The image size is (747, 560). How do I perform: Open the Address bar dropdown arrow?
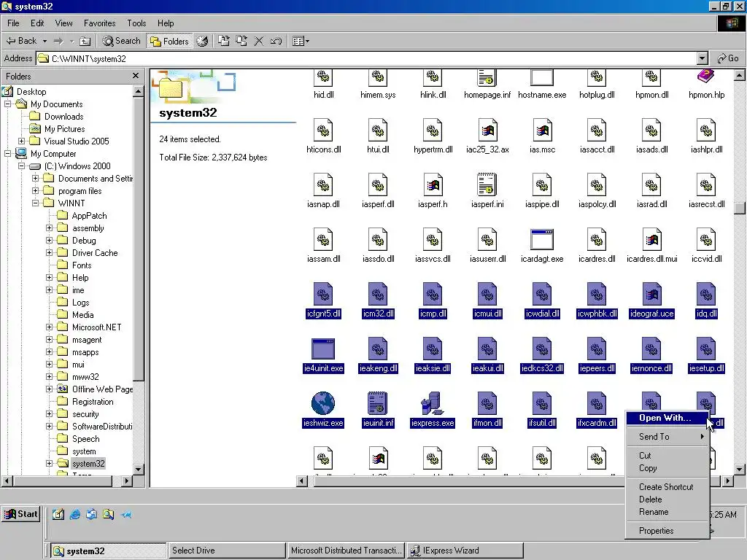tap(703, 58)
